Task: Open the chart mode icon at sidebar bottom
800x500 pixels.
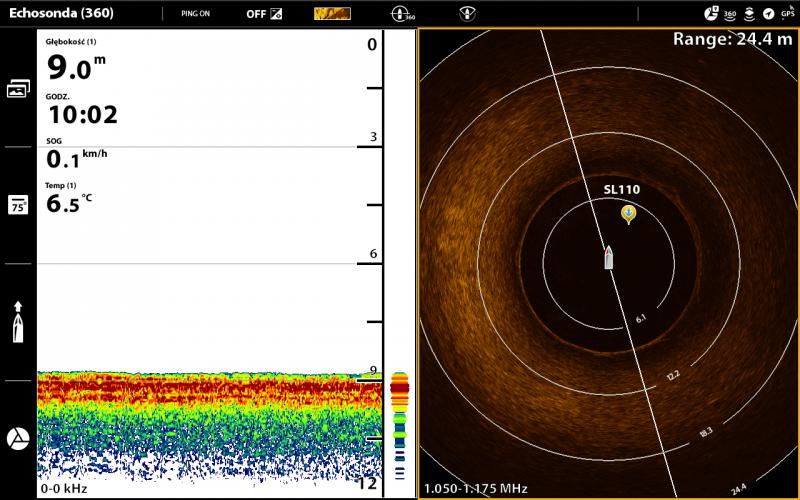Action: (18, 439)
